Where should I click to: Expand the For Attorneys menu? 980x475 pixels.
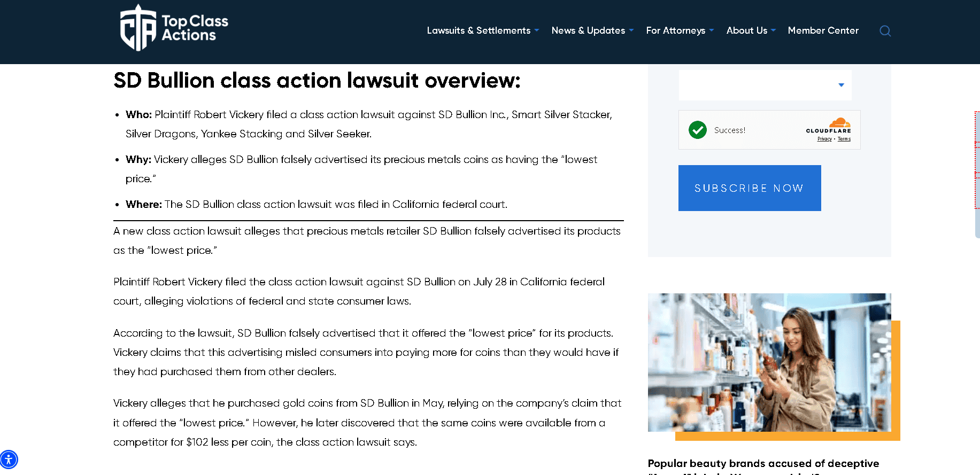click(x=680, y=30)
